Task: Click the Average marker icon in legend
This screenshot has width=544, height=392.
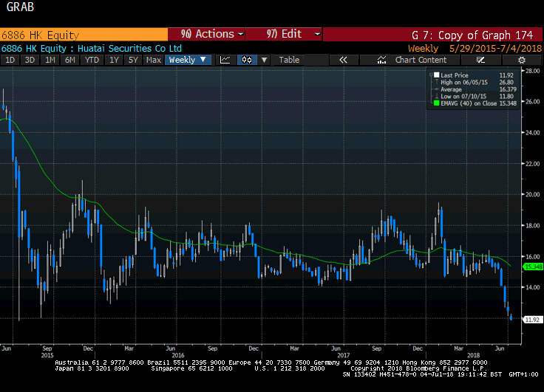Action: click(437, 89)
